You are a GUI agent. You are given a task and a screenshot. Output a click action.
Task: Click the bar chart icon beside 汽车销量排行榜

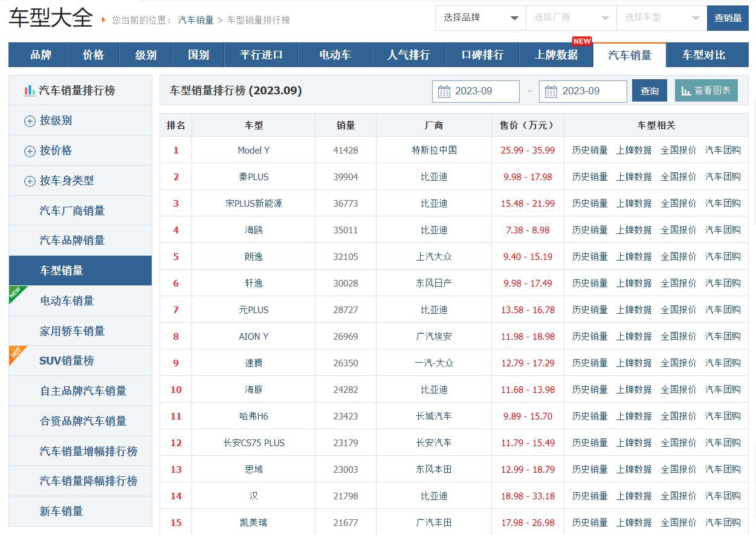[30, 91]
